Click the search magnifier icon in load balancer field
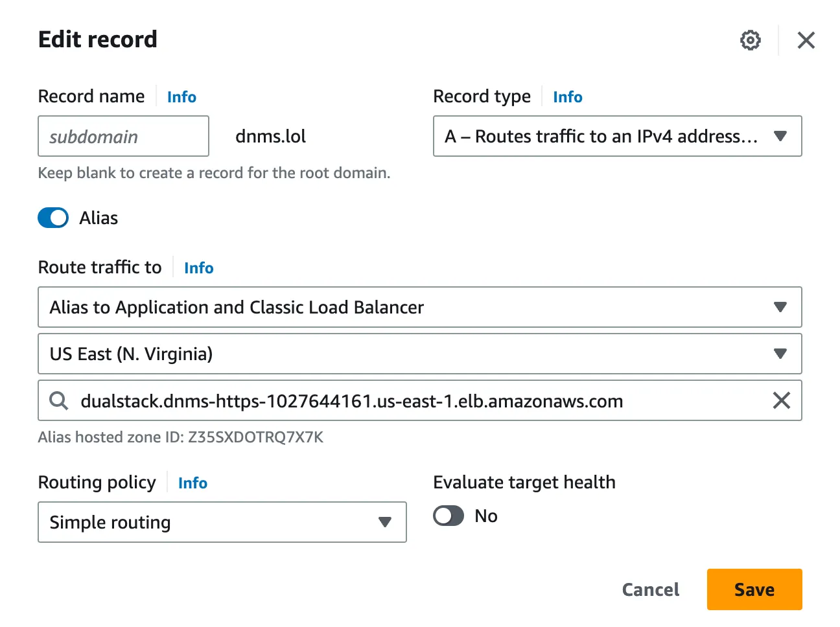 click(x=59, y=401)
